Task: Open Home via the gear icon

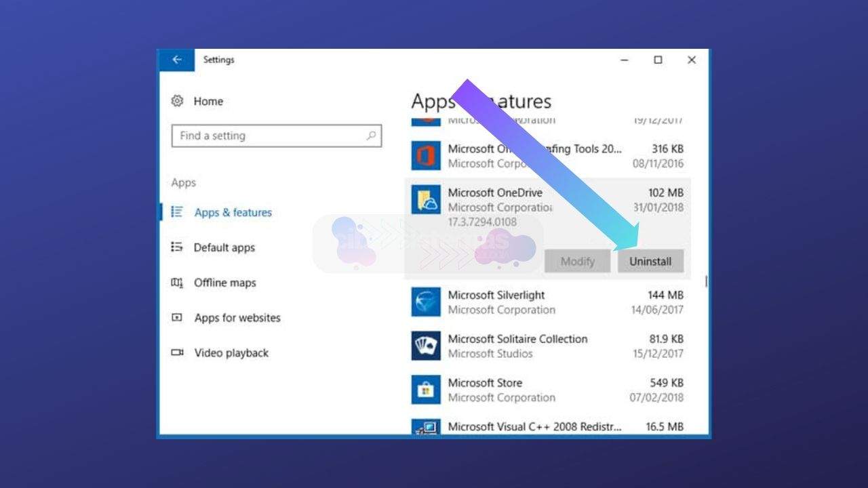Action: (177, 101)
